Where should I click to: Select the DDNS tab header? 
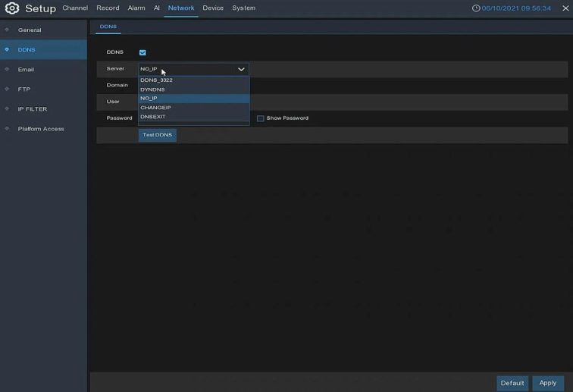click(x=108, y=27)
